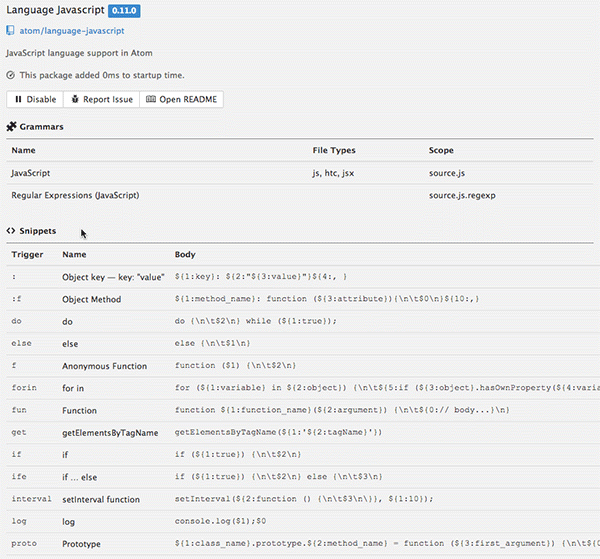Click the 'interval' trigger cell
Image resolution: width=600 pixels, height=559 pixels.
click(x=31, y=499)
